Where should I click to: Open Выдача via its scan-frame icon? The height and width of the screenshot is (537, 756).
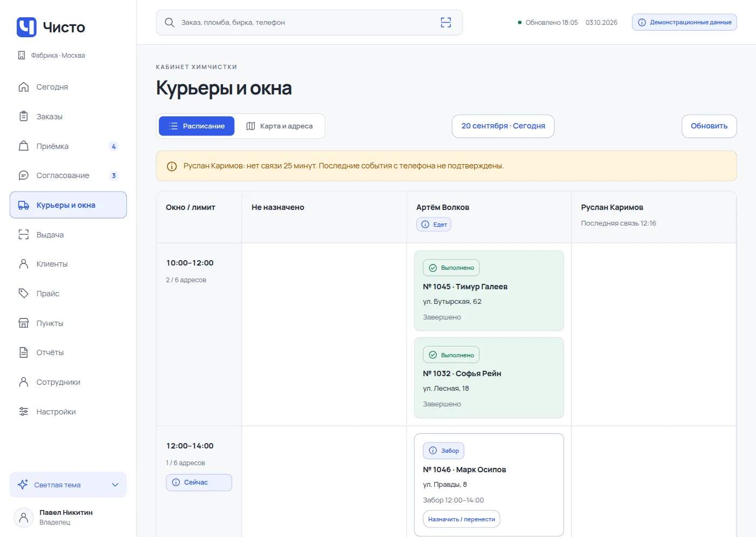(23, 235)
